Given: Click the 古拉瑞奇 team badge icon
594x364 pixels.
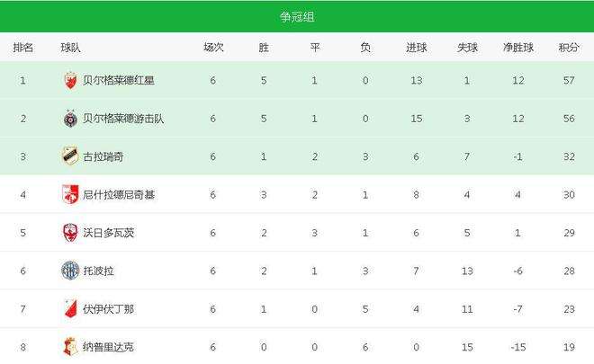Looking at the screenshot, I should [x=70, y=156].
